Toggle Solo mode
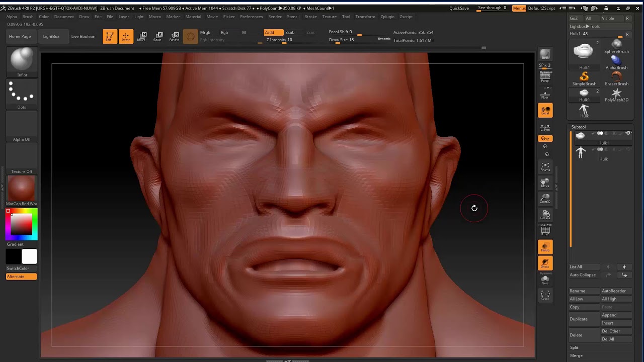Screen dimensions: 644x362 (x=545, y=280)
